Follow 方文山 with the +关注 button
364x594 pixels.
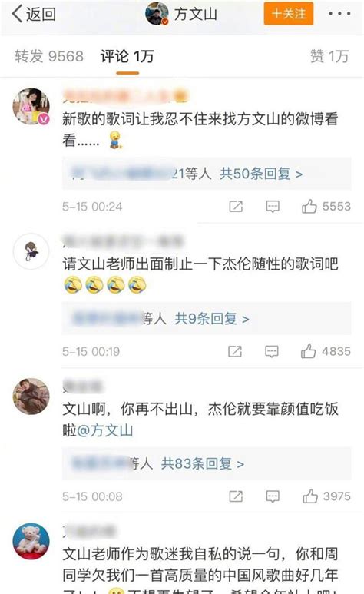[289, 14]
